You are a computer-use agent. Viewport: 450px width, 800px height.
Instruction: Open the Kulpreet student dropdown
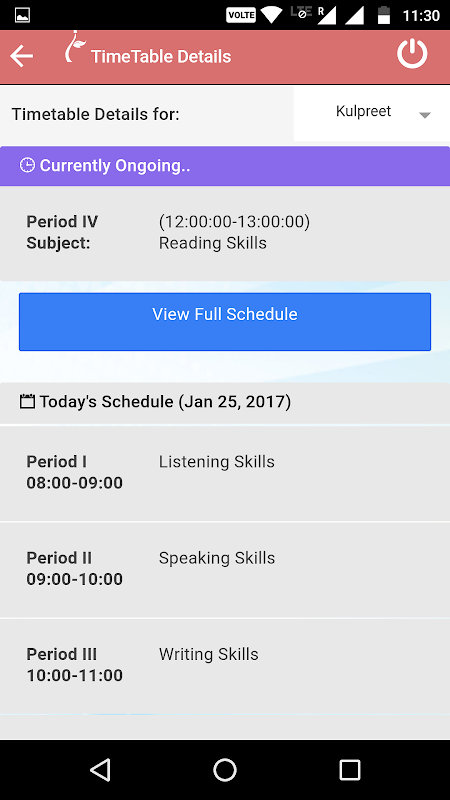(x=372, y=113)
